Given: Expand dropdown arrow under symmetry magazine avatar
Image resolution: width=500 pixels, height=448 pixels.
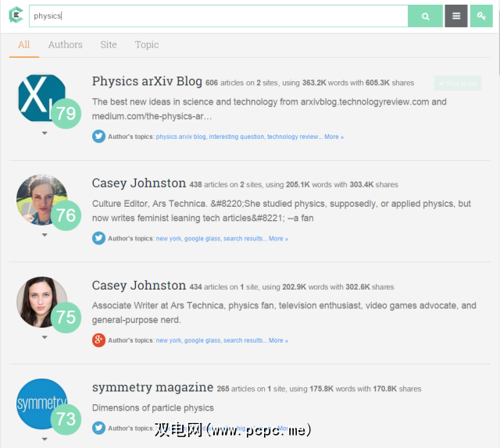Looking at the screenshot, I should point(45,439).
